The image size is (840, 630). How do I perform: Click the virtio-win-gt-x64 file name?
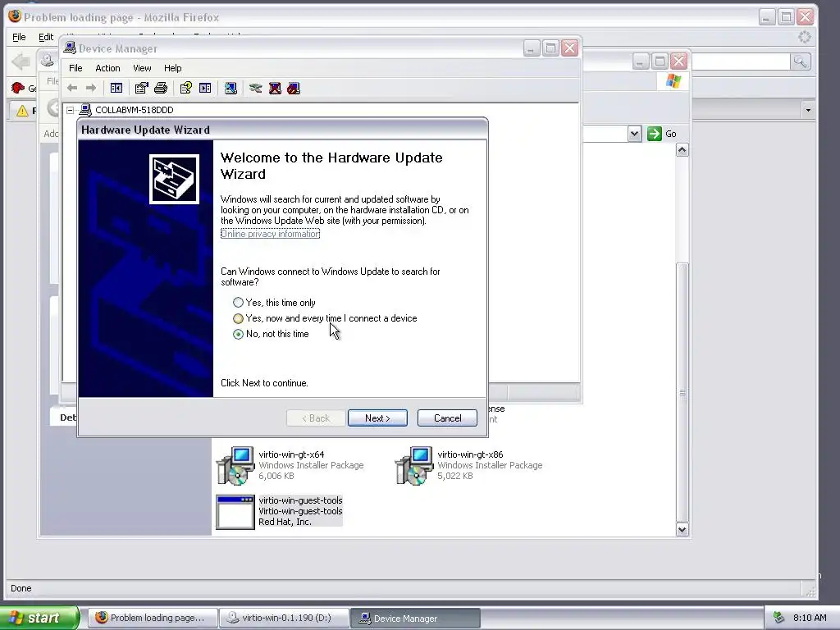291,454
